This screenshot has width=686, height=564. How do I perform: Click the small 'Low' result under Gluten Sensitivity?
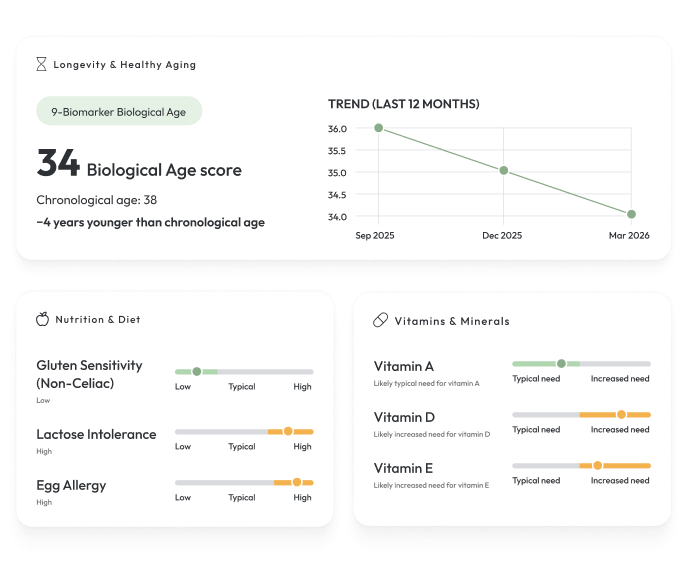tap(43, 400)
